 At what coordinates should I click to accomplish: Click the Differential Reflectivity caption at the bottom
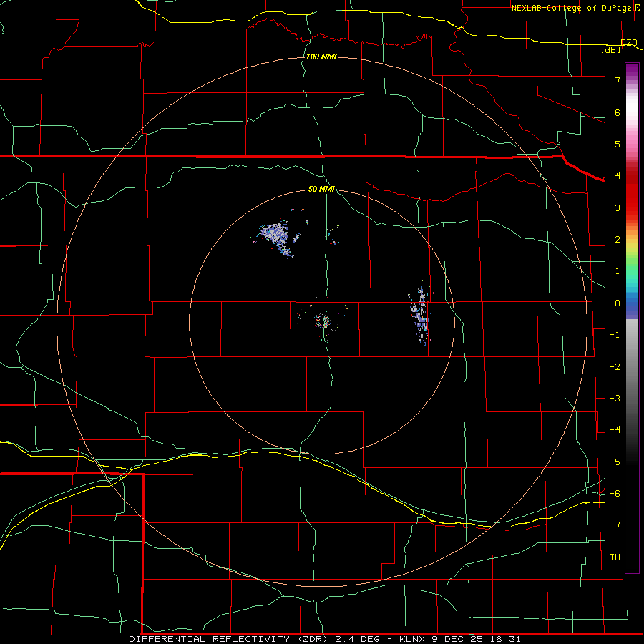click(x=325, y=639)
